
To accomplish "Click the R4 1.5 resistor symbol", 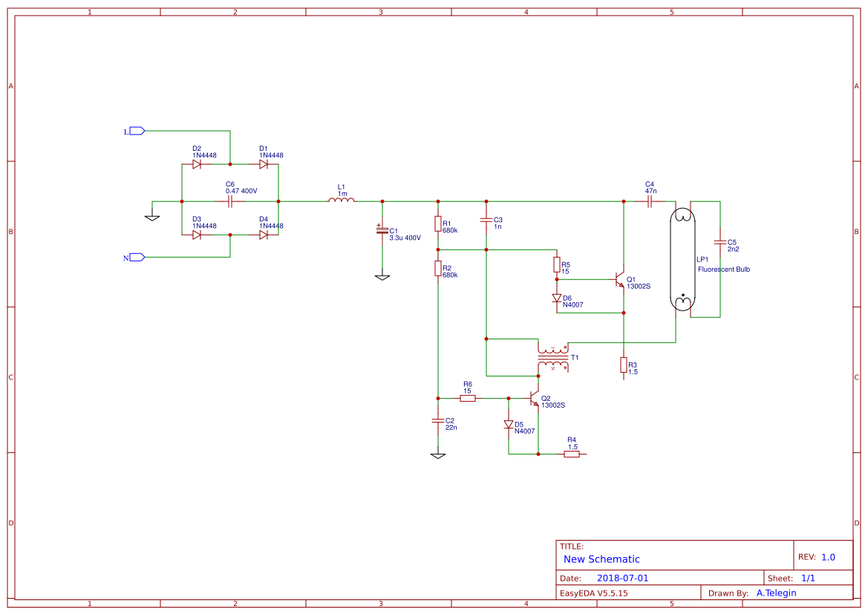I will 571,452.
